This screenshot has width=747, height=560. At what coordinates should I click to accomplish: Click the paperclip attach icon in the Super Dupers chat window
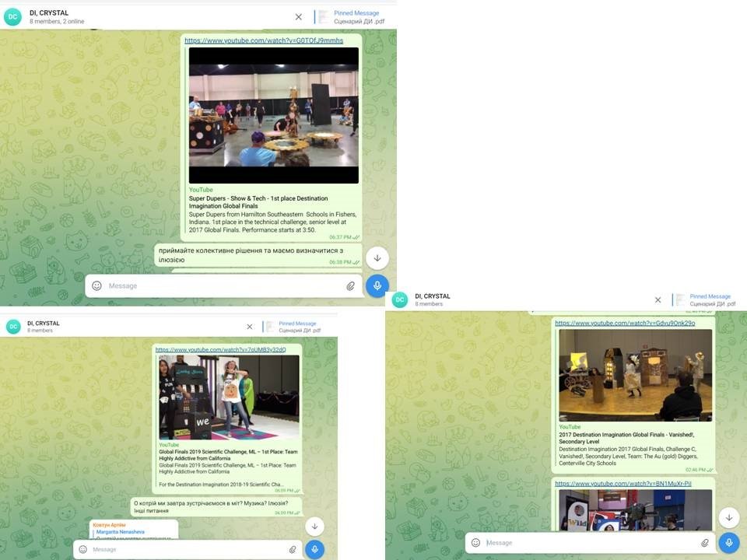pyautogui.click(x=350, y=285)
